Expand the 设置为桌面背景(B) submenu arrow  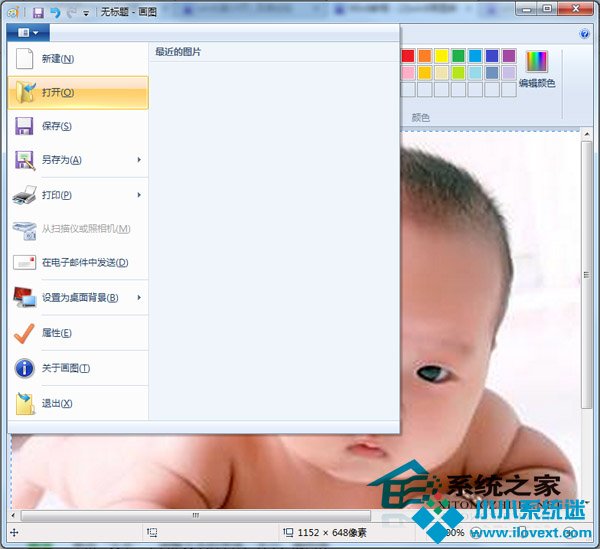coord(139,297)
